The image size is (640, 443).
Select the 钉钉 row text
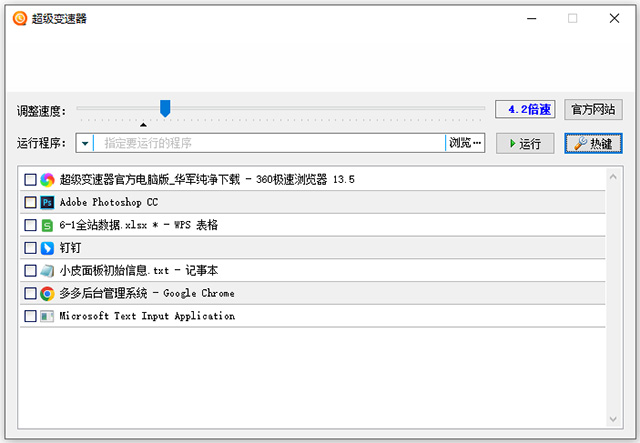[x=70, y=248]
